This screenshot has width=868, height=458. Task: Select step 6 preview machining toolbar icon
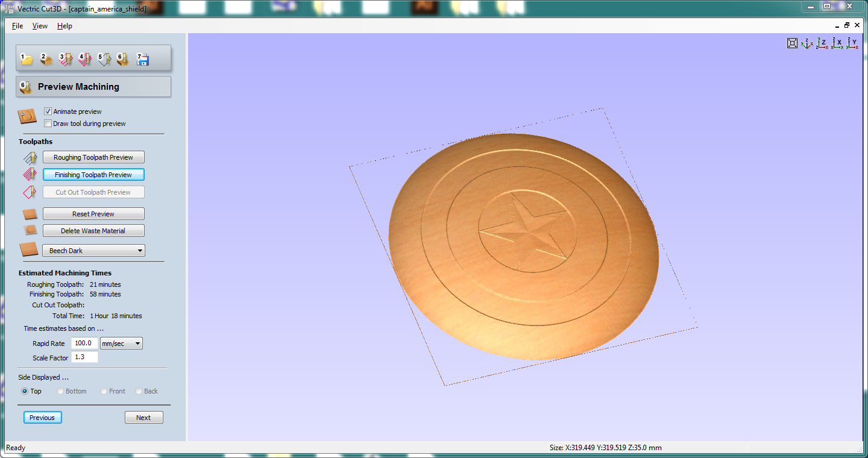pyautogui.click(x=123, y=59)
